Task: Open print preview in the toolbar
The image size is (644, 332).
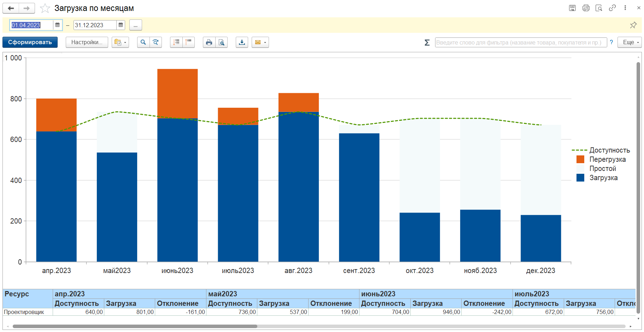Action: (x=221, y=42)
